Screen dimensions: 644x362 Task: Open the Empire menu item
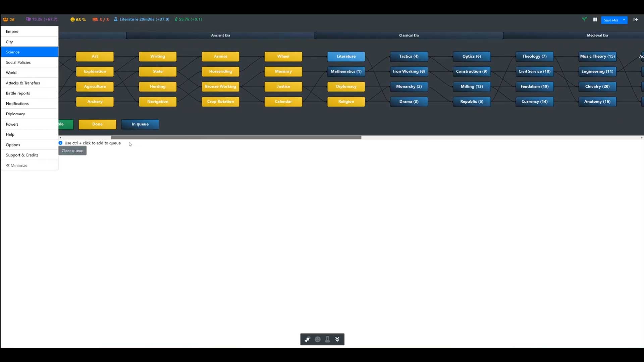(30, 32)
